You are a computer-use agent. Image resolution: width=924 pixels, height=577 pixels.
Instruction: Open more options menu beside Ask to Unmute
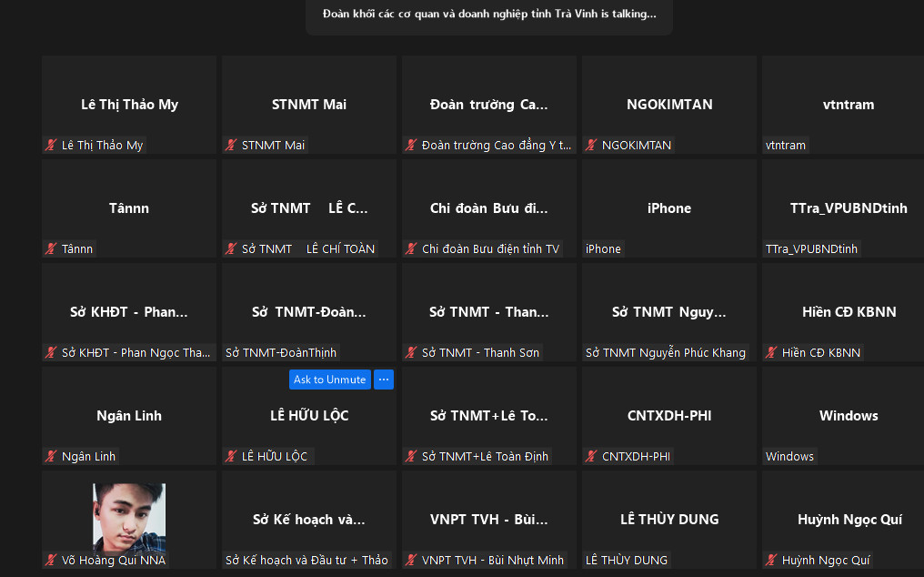[384, 380]
